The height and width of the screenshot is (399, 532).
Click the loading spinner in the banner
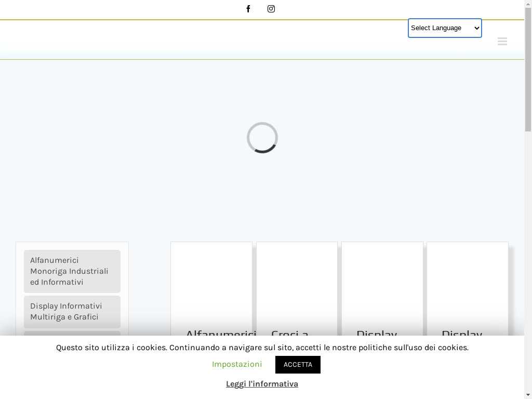click(262, 138)
